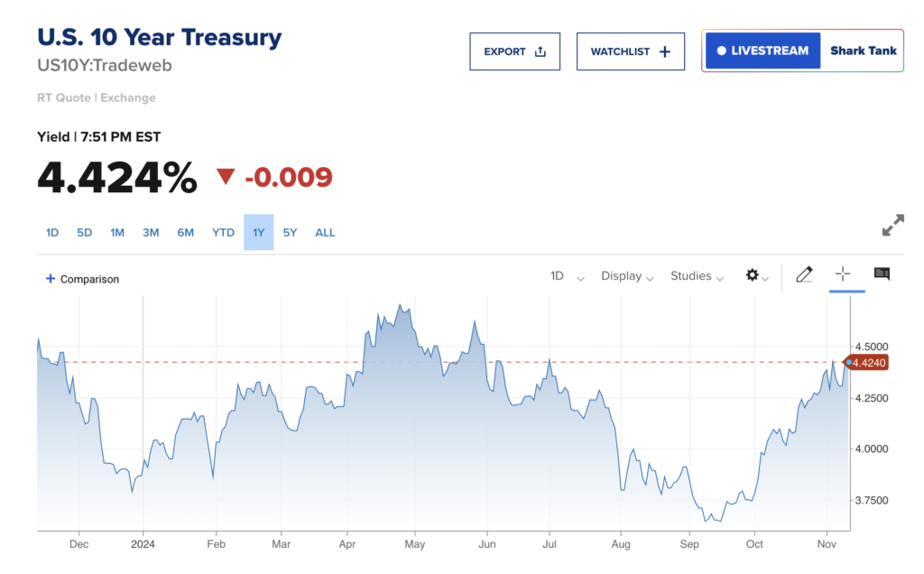Select the 1Y time range tab
The width and height of the screenshot is (924, 574).
258,233
